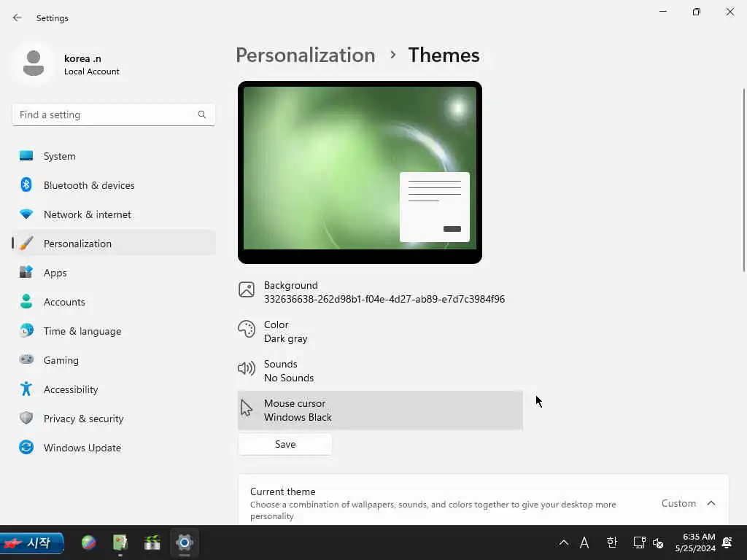The image size is (747, 560).
Task: Click the network status tray icon
Action: 639,542
